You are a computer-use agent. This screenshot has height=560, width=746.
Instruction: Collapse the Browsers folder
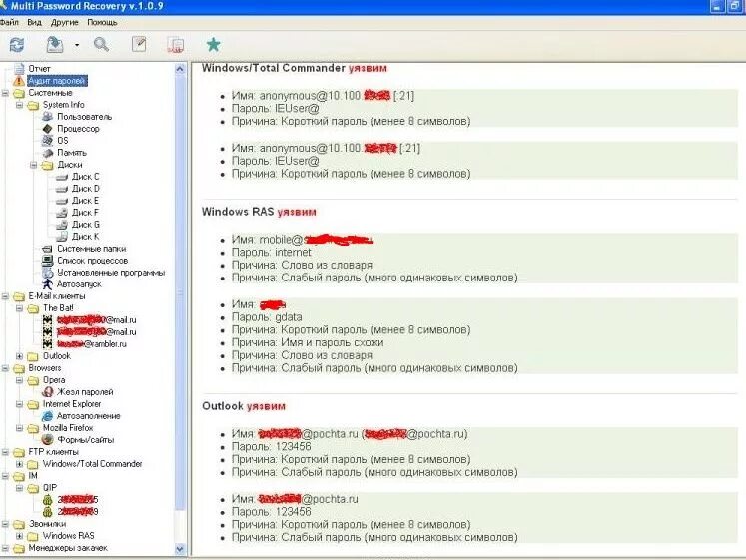coord(5,368)
